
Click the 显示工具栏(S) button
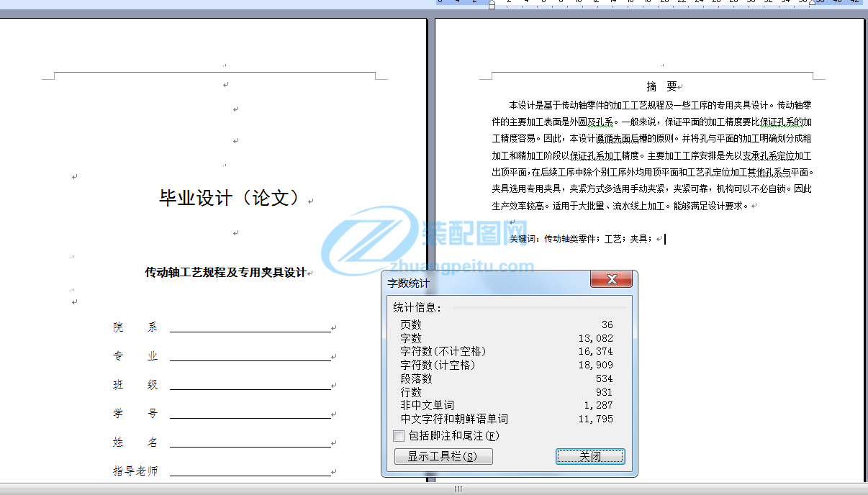coord(443,456)
